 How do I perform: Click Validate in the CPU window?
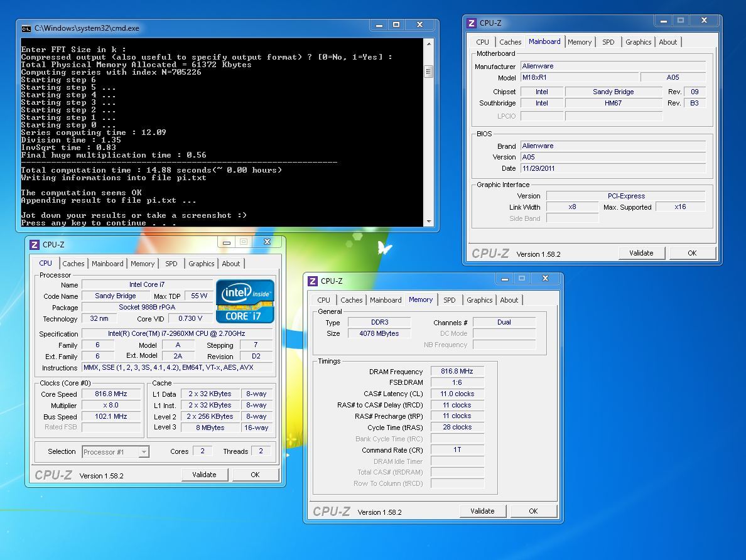(x=204, y=475)
